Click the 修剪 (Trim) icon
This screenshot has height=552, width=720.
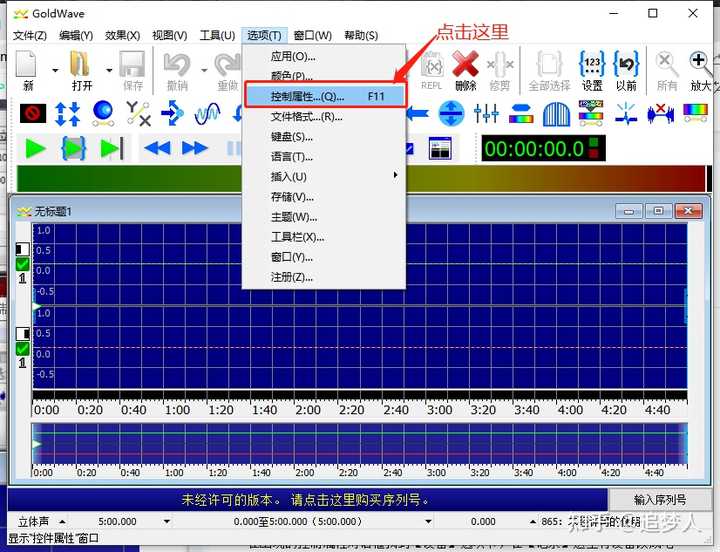(500, 63)
